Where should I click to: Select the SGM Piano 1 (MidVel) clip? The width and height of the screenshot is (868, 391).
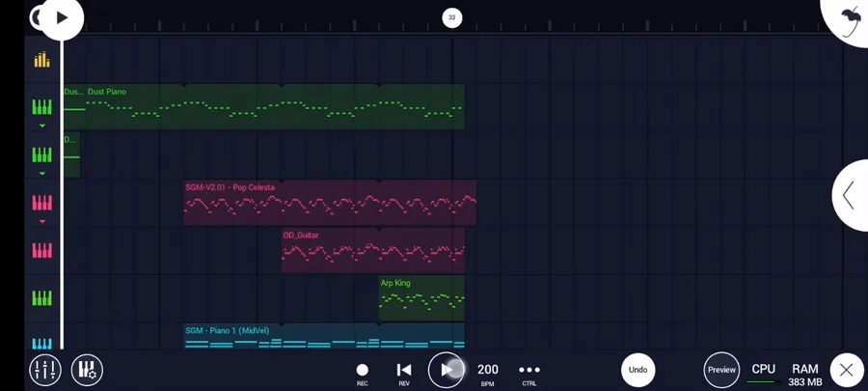coord(324,337)
